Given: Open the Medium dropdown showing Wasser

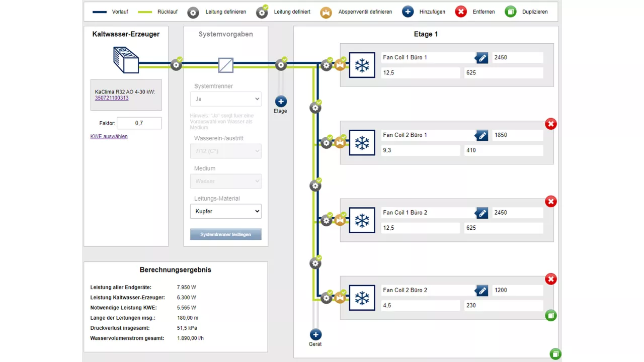Looking at the screenshot, I should pyautogui.click(x=226, y=181).
